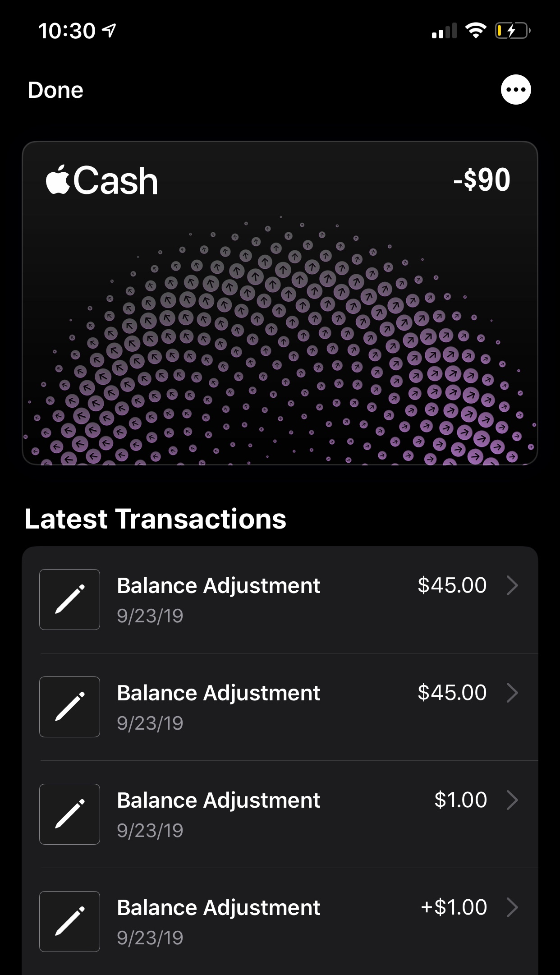This screenshot has width=560, height=975.
Task: Tap the +$1.00 amount text
Action: pos(454,907)
